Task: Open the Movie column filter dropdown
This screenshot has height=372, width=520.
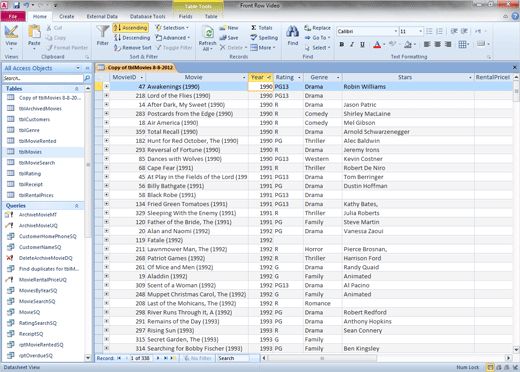Action: [x=244, y=77]
